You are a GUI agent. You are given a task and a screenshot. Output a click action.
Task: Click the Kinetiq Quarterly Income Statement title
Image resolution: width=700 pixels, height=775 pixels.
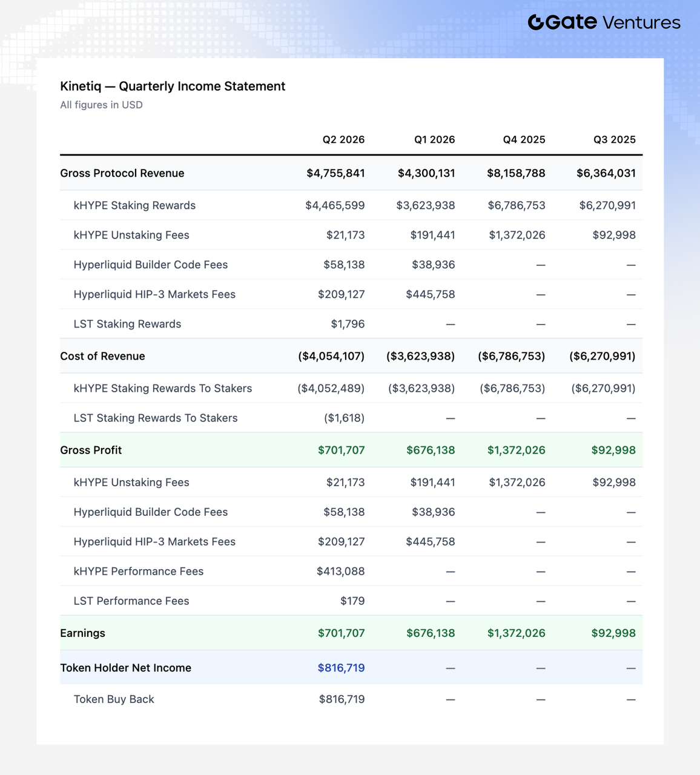pos(173,86)
